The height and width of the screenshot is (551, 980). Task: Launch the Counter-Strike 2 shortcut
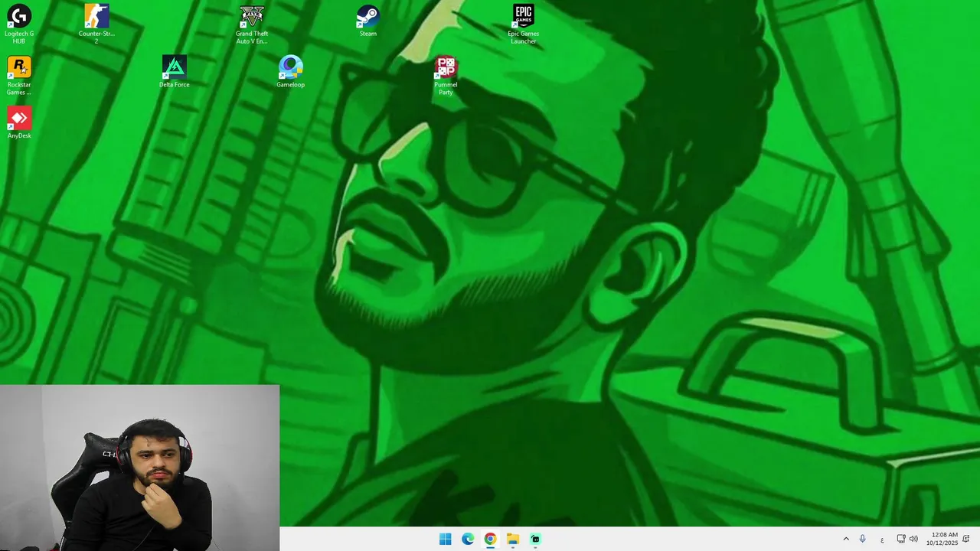coord(96,24)
